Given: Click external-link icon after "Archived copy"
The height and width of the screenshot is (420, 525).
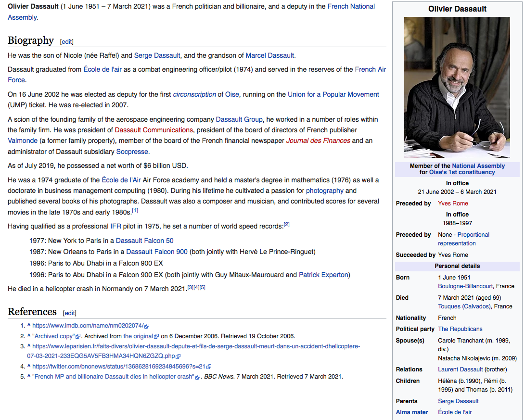Looking at the screenshot, I should tap(78, 336).
